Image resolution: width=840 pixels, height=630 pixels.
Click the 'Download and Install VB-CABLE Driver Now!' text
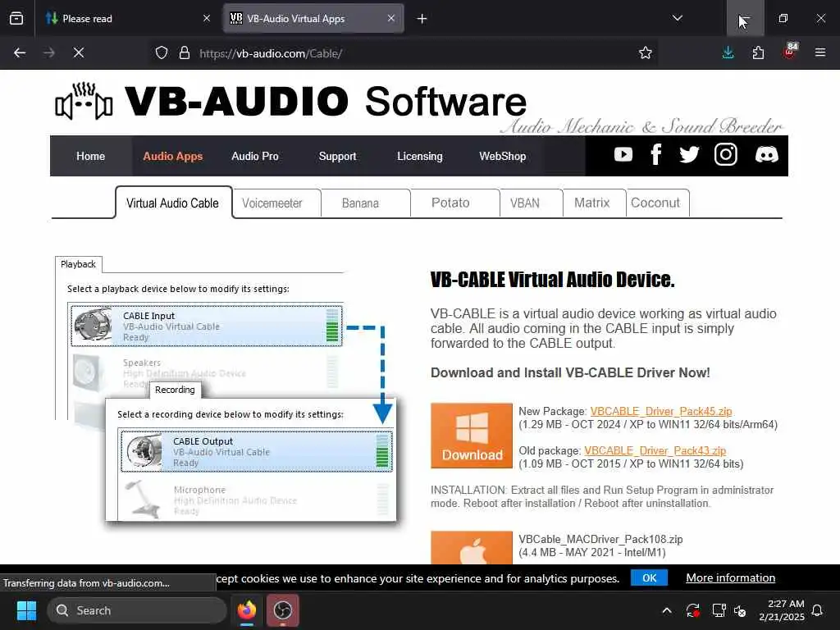(571, 373)
